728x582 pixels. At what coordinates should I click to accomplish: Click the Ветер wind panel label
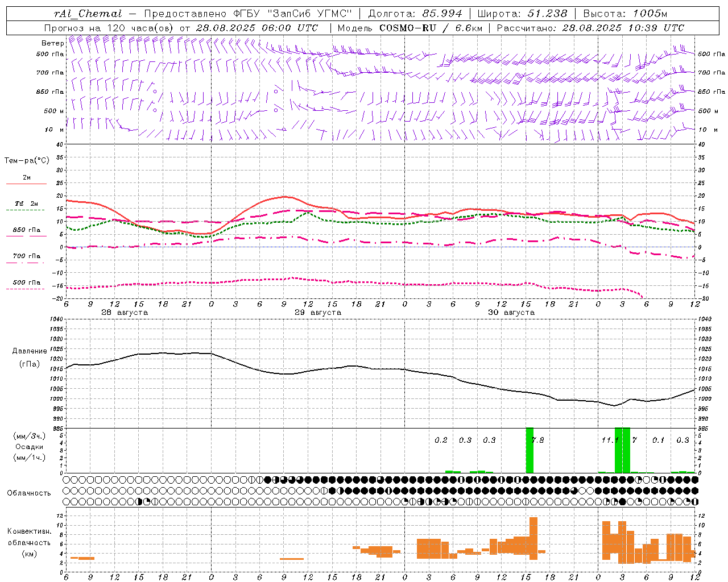coord(52,43)
